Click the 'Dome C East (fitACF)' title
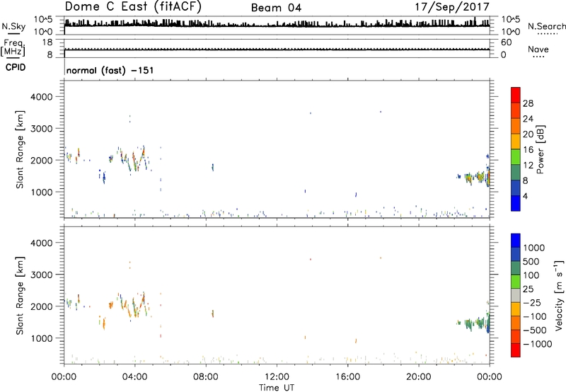This screenshot has height=392, width=566. [133, 6]
